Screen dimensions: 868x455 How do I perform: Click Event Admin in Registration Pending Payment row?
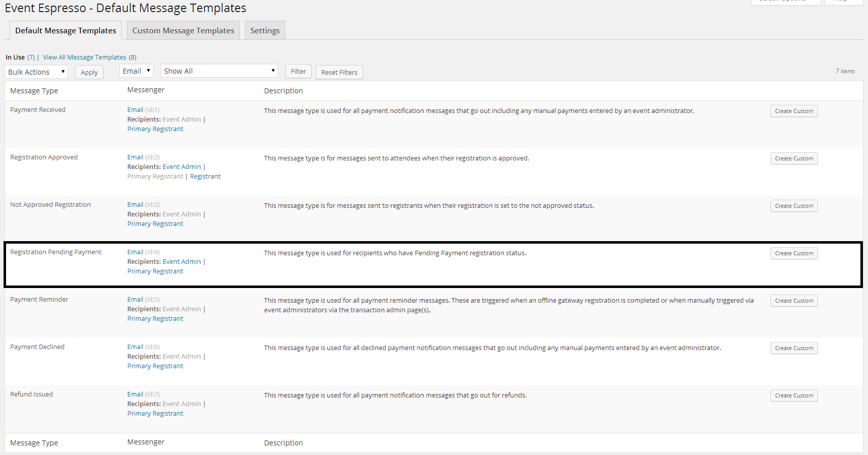click(x=182, y=261)
